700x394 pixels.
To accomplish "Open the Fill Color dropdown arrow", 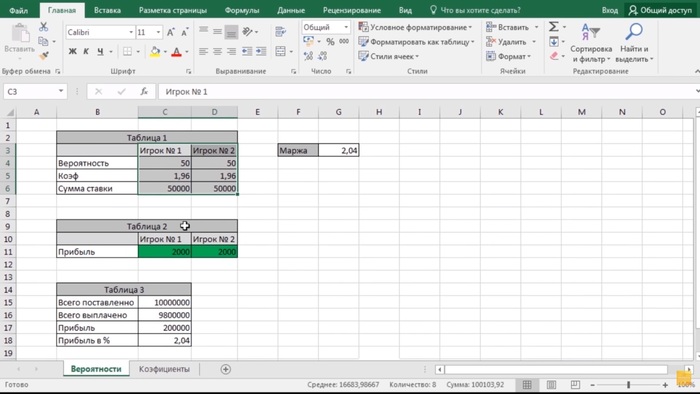I will (165, 52).
